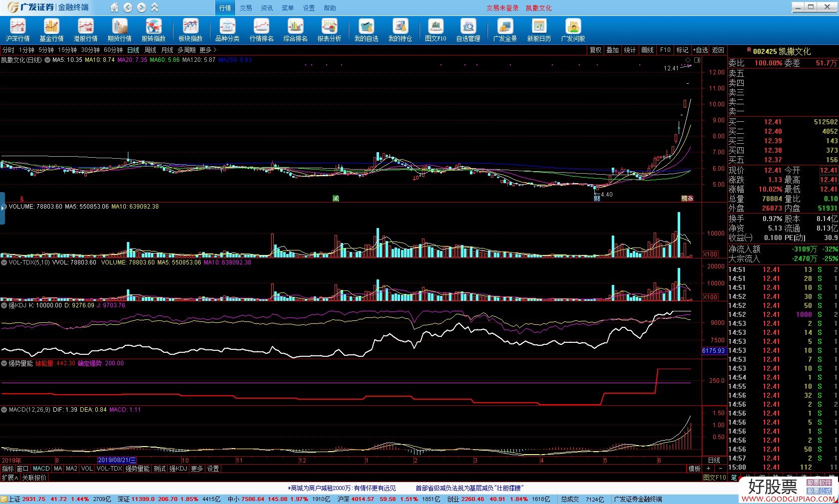Open the 行情 menu tab
Viewport: 839px width, 504px height.
[x=225, y=8]
